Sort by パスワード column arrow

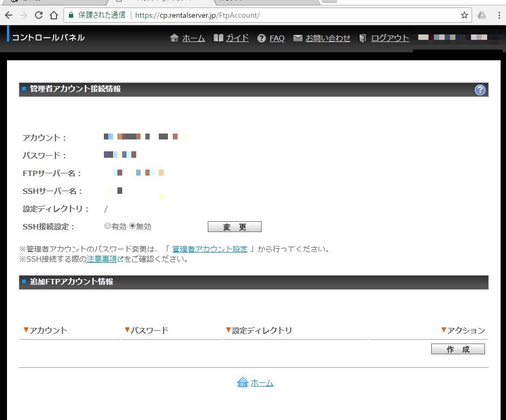coord(127,330)
